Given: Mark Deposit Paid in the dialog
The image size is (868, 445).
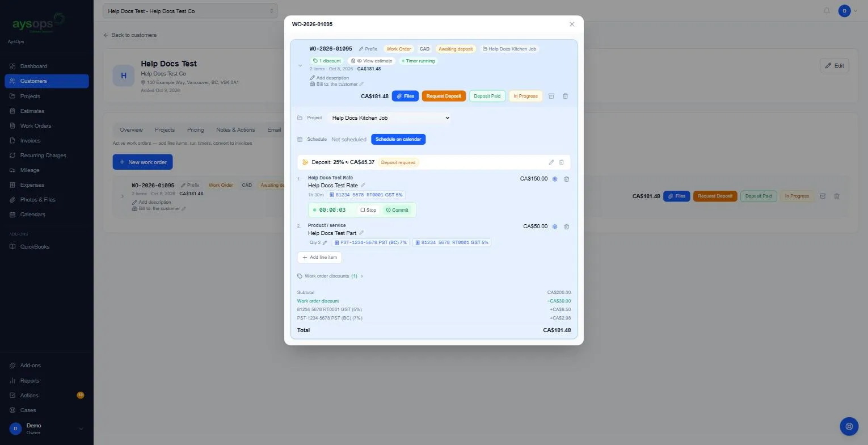Looking at the screenshot, I should tap(487, 96).
